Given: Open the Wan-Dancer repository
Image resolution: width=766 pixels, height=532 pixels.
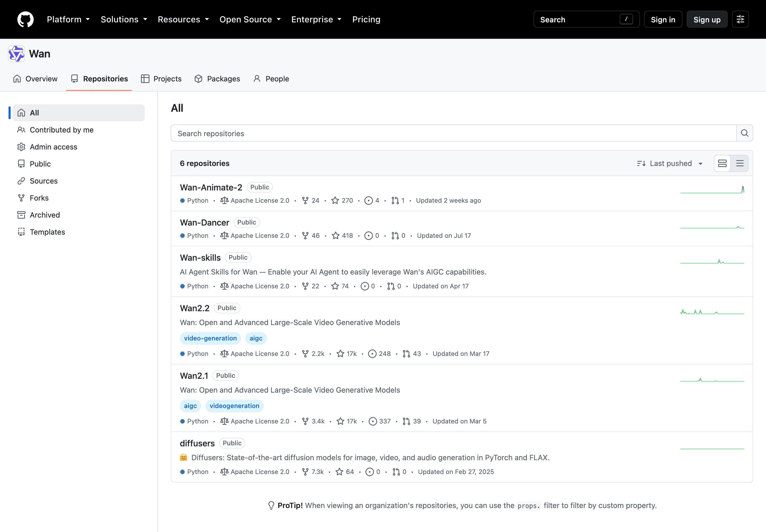Looking at the screenshot, I should click(204, 222).
